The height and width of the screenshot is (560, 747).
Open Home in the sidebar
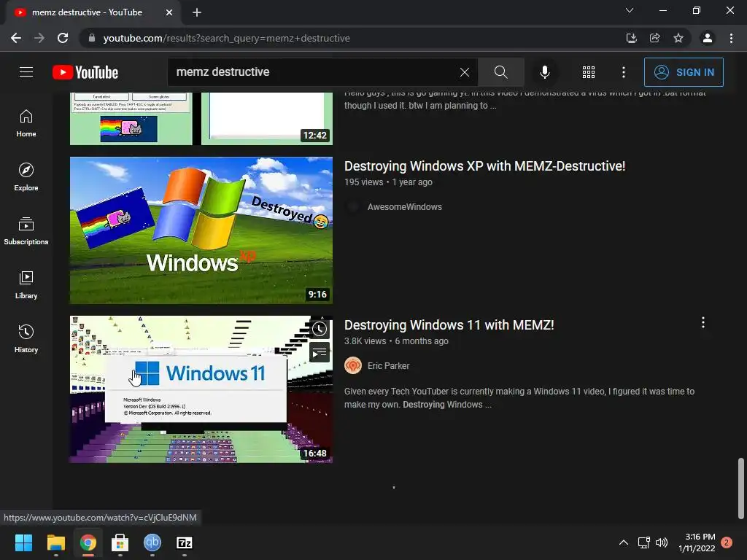26,123
